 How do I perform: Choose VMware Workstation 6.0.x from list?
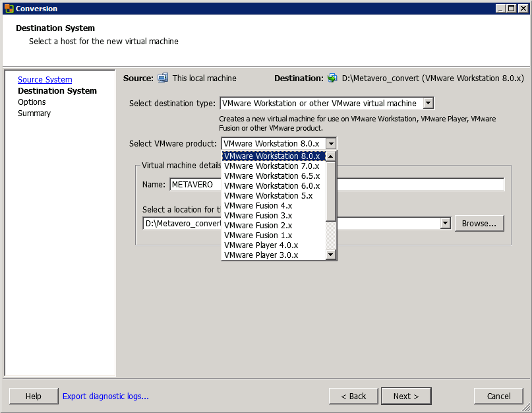pyautogui.click(x=274, y=186)
